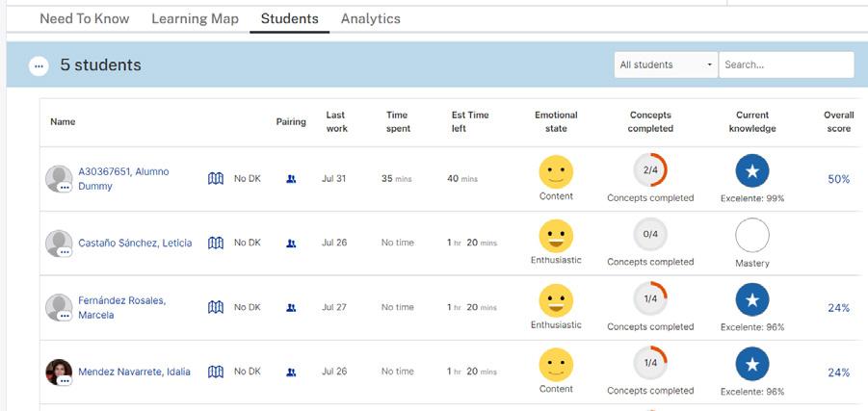Click inside the student Search field
This screenshot has width=868, height=411.
tap(785, 65)
